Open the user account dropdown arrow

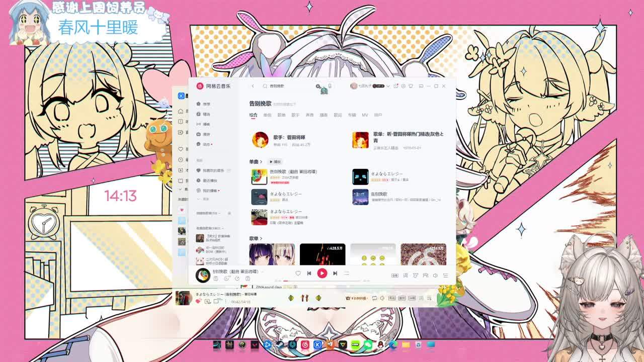(389, 86)
